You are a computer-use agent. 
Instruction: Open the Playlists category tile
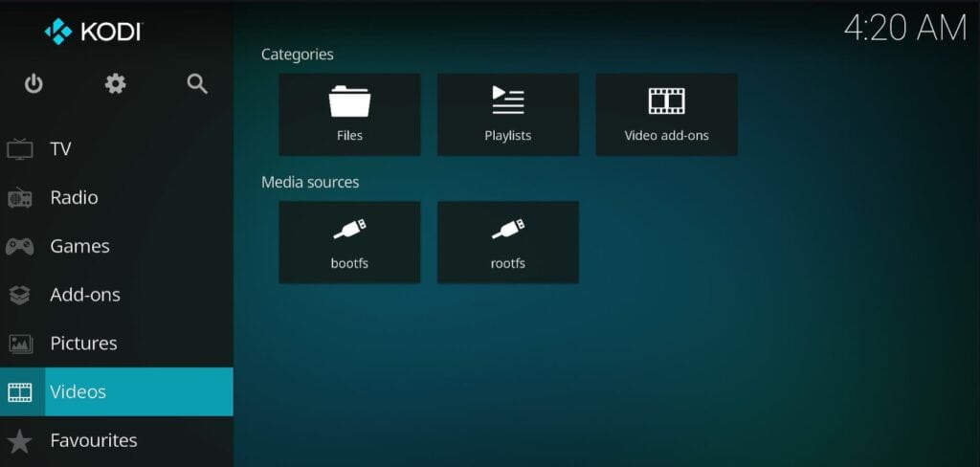pyautogui.click(x=507, y=114)
